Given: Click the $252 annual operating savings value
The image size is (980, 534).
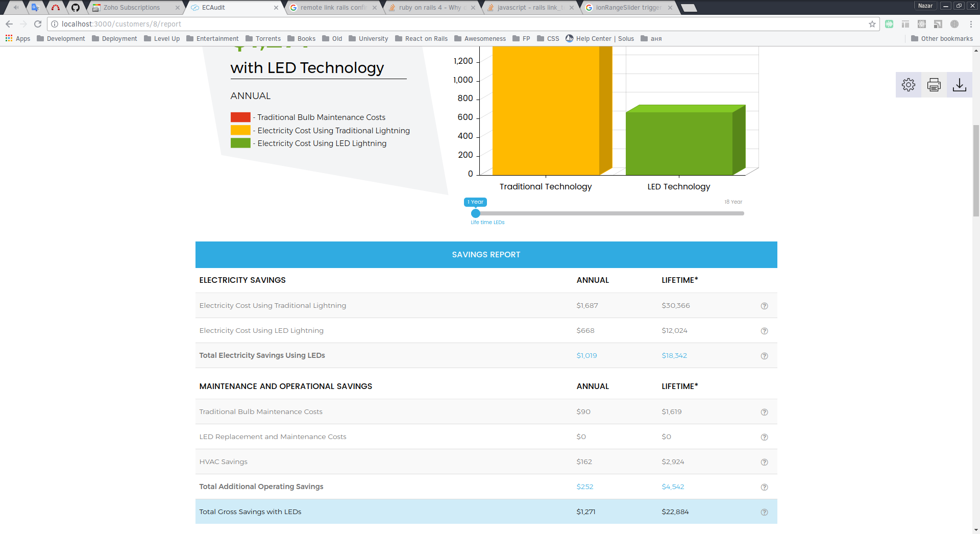Looking at the screenshot, I should (585, 487).
